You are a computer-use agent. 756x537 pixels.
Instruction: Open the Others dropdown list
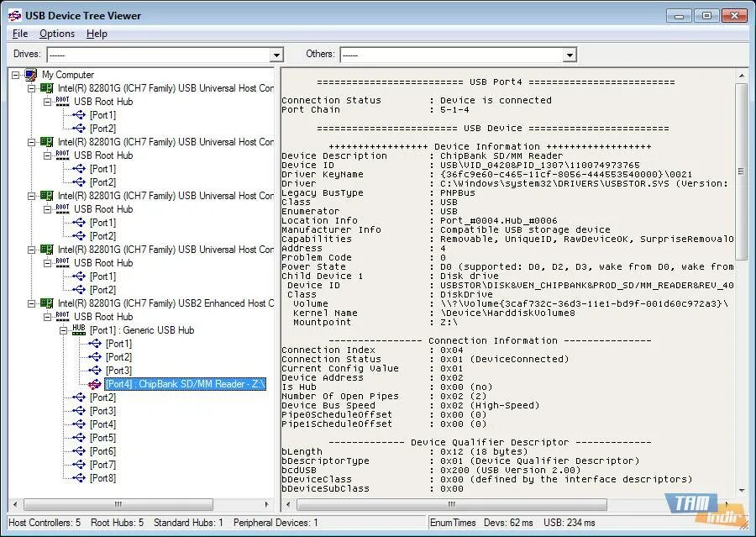click(x=570, y=55)
